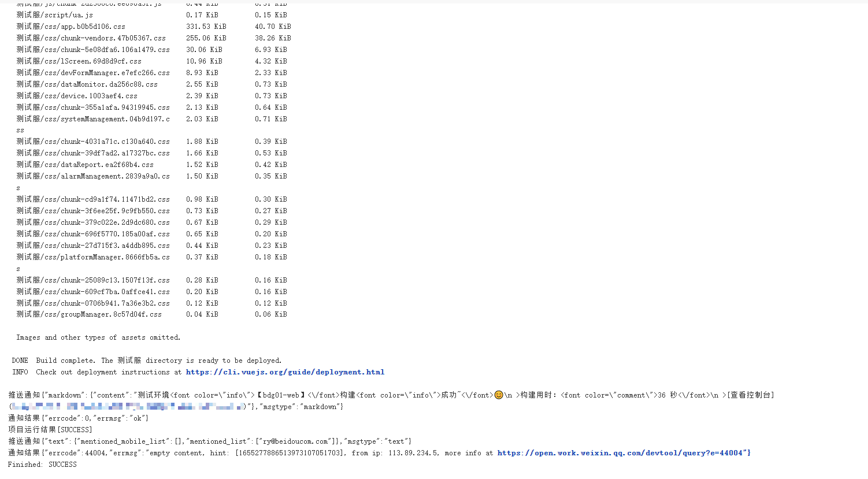Image resolution: width=868 pixels, height=479 pixels.
Task: Select the 30.06 KiB size value
Action: 204,50
